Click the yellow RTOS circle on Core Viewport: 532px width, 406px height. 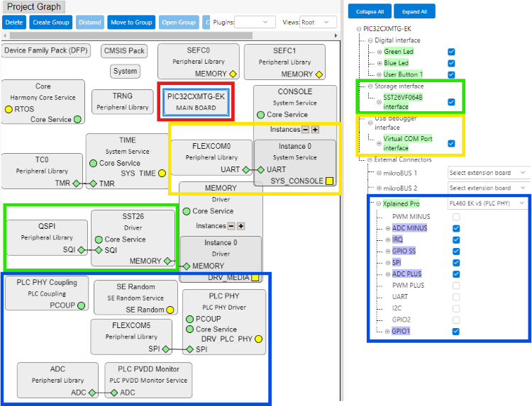click(9, 110)
